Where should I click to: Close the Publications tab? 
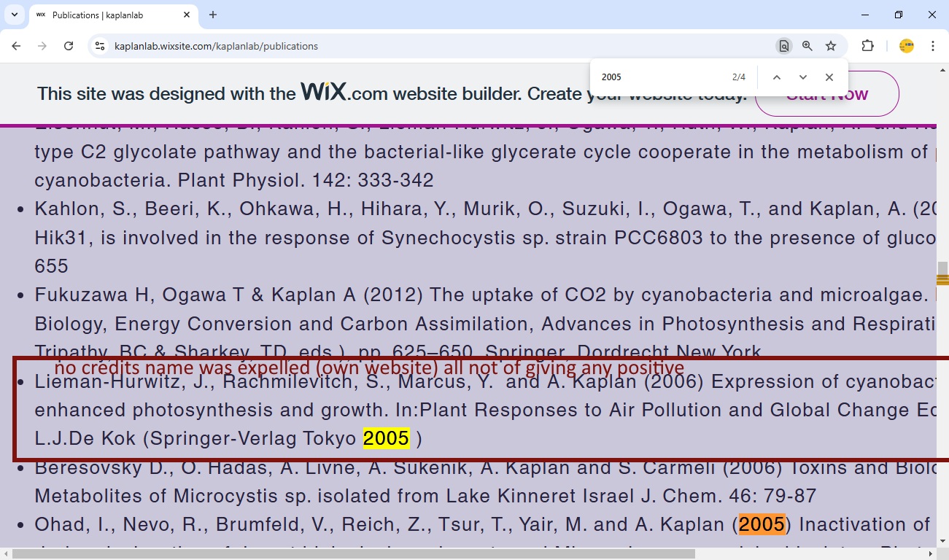click(187, 15)
